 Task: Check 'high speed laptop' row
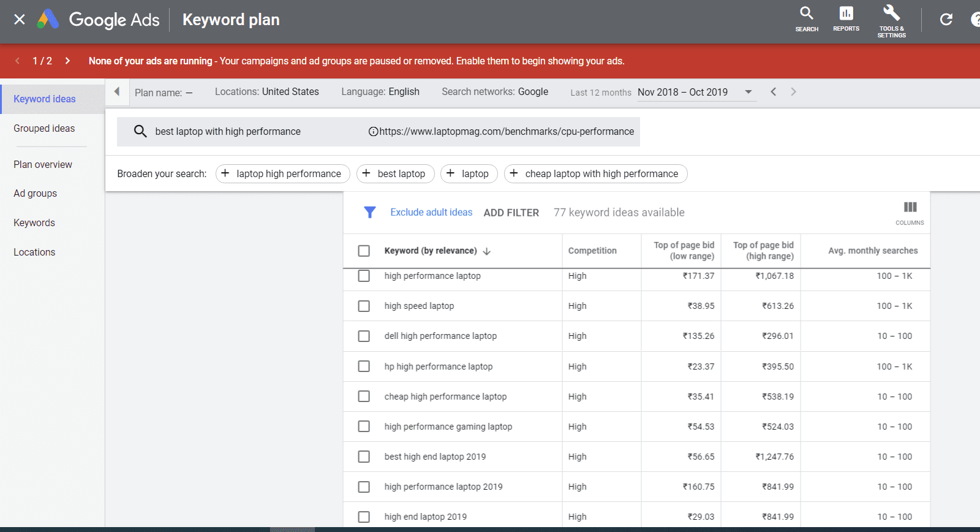(364, 306)
